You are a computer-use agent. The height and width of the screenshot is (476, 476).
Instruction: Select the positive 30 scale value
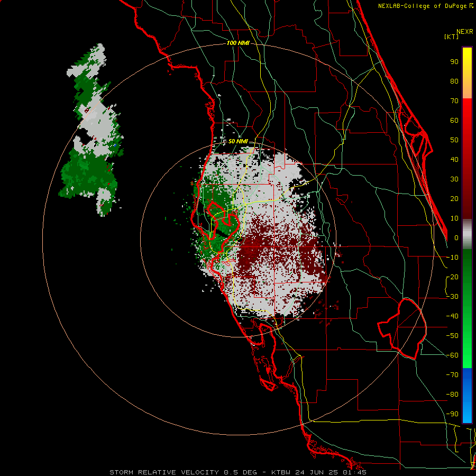pos(454,179)
